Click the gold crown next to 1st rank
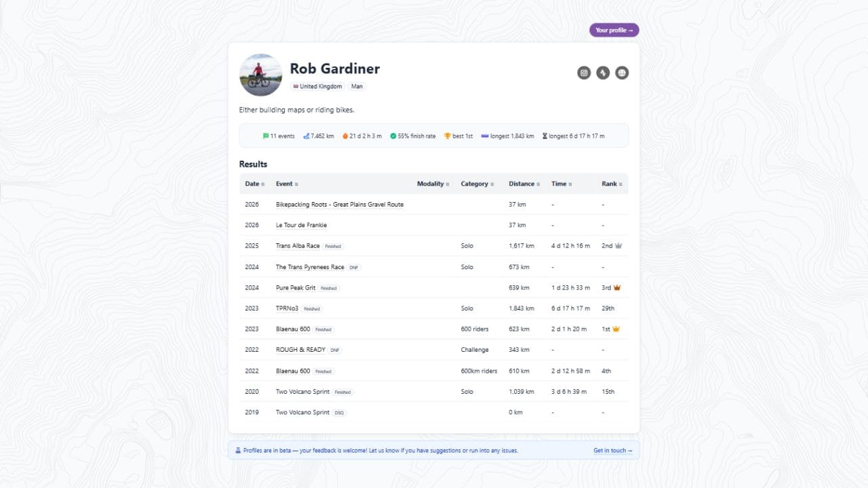The height and width of the screenshot is (488, 868). click(616, 329)
